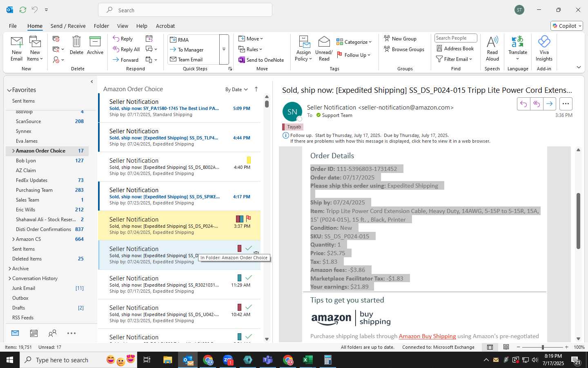
Task: Open the Junk Email folder
Action: (x=47, y=288)
